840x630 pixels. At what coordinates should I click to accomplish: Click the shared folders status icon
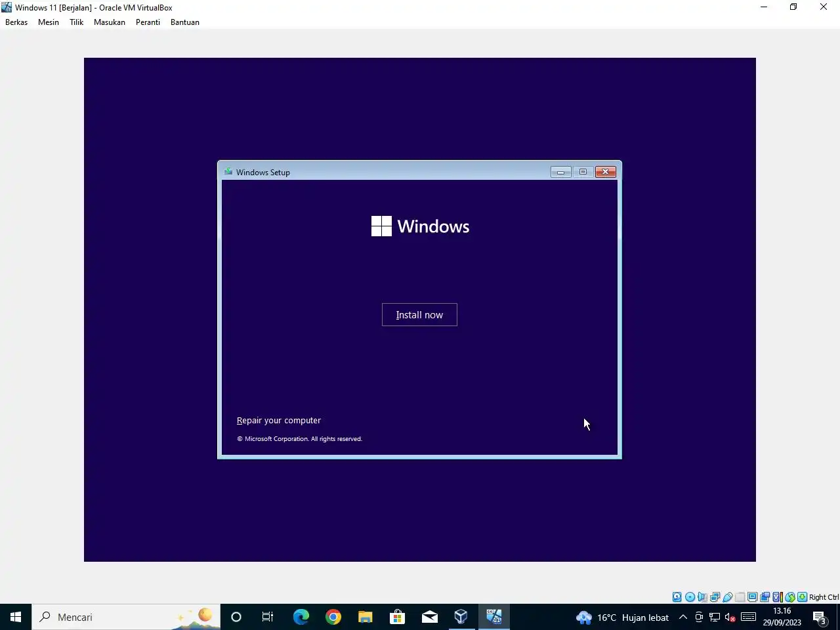(740, 597)
